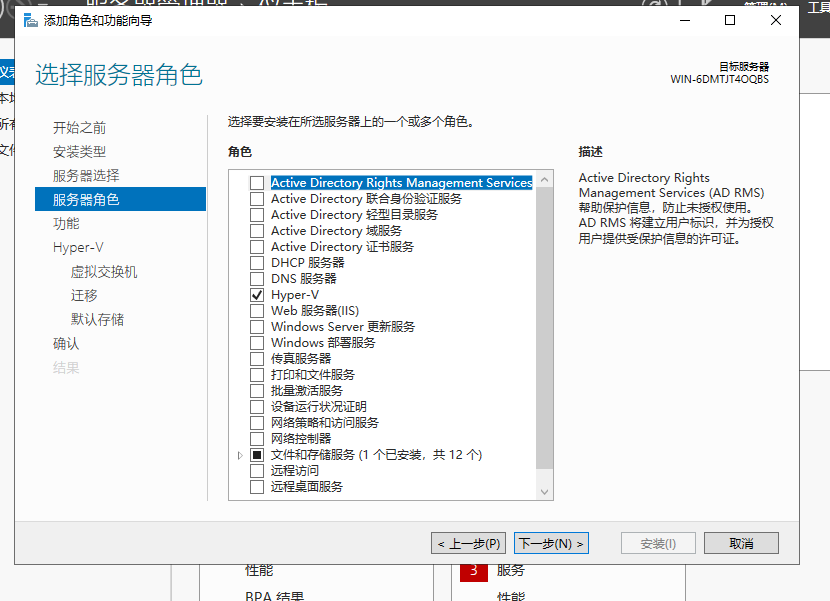Tick Web 服务器(IIS) checkbox
The image size is (830, 601).
[257, 310]
